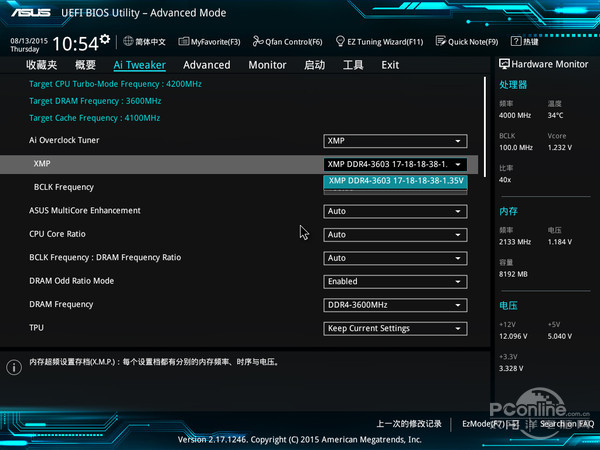Image resolution: width=600 pixels, height=450 pixels.
Task: Open the 工具 tools tab
Action: [x=353, y=65]
